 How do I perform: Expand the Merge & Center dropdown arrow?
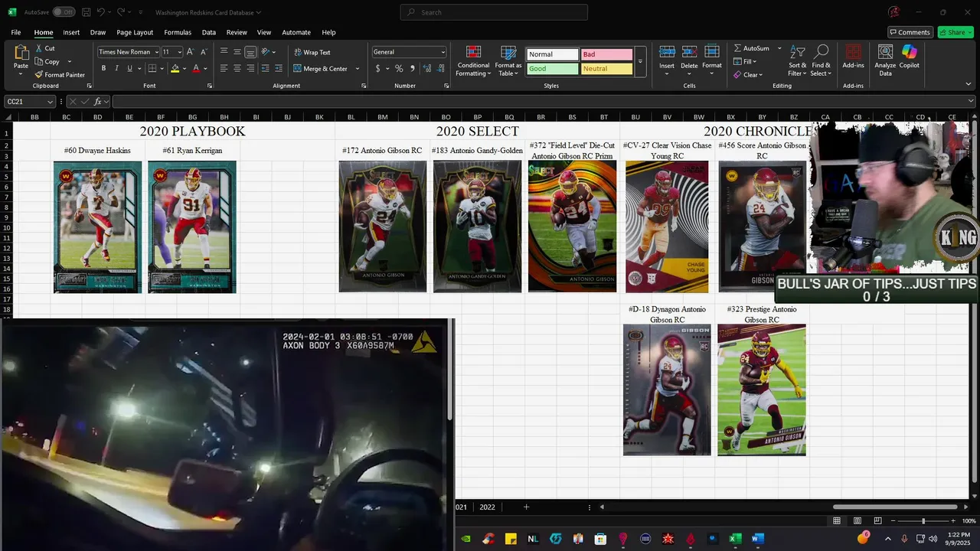357,68
